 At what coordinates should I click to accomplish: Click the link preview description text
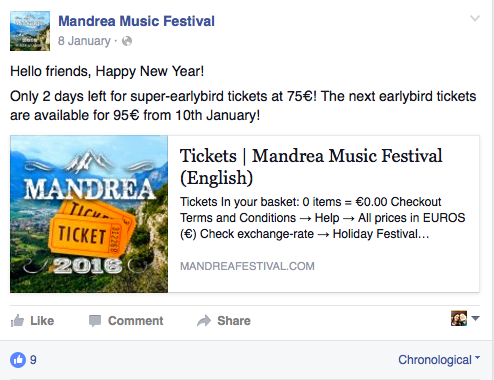click(x=322, y=218)
